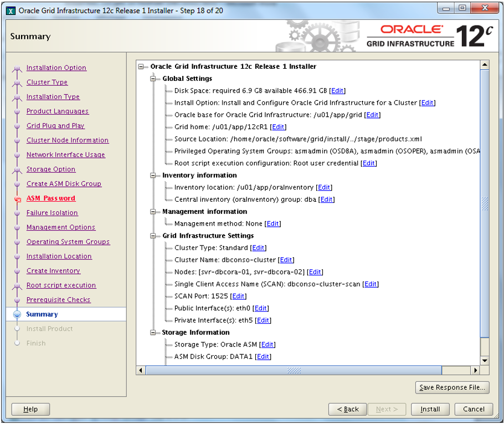Collapse the Management information section
The image size is (504, 424).
(153, 212)
